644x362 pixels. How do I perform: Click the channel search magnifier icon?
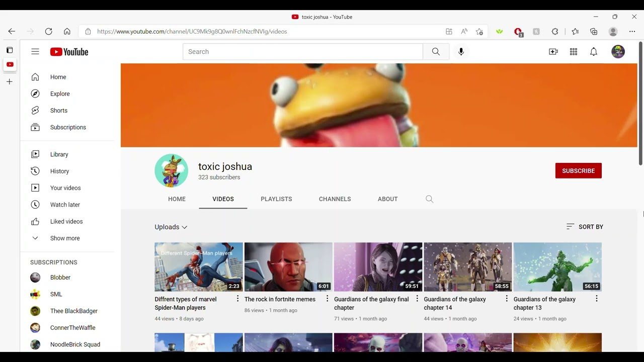click(x=429, y=199)
